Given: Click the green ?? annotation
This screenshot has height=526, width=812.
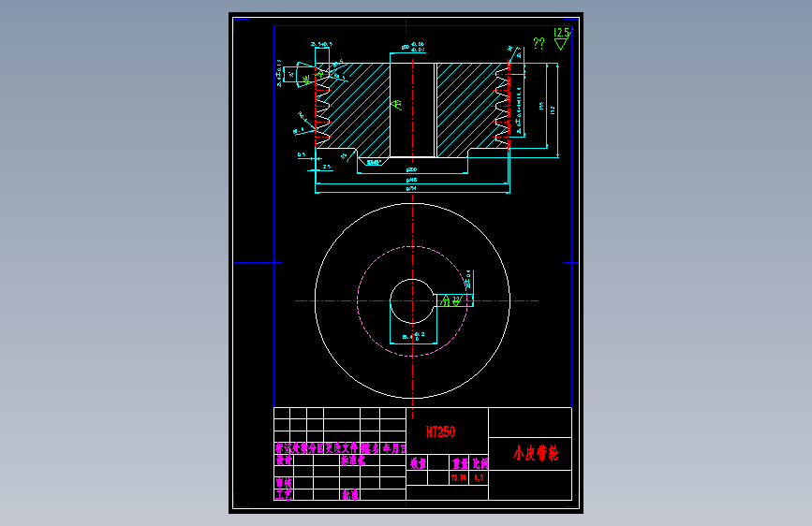Looking at the screenshot, I should [539, 43].
